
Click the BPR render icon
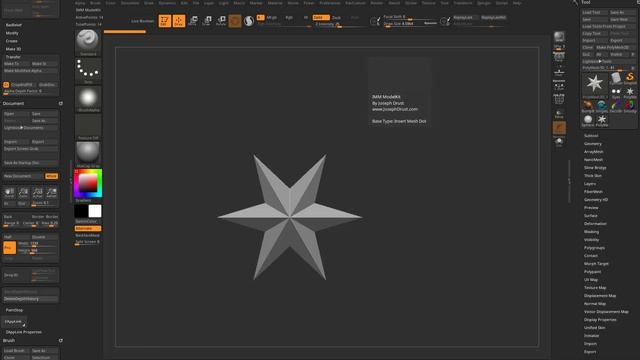click(559, 38)
